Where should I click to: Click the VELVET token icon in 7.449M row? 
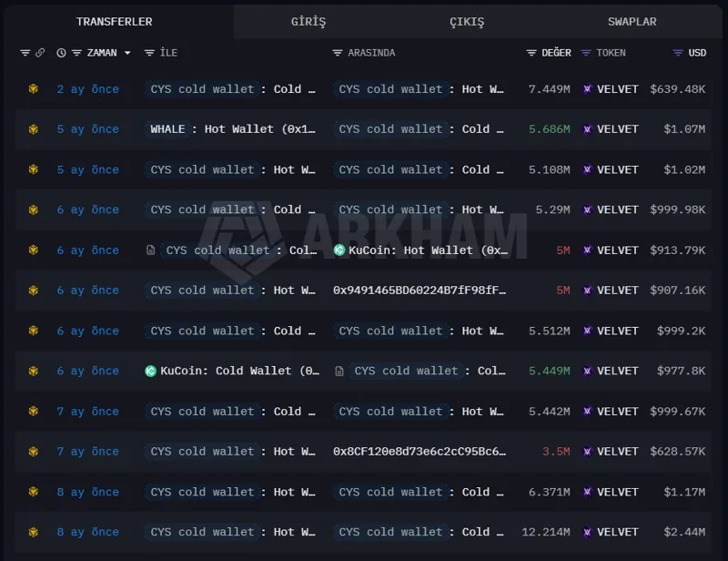(x=587, y=88)
